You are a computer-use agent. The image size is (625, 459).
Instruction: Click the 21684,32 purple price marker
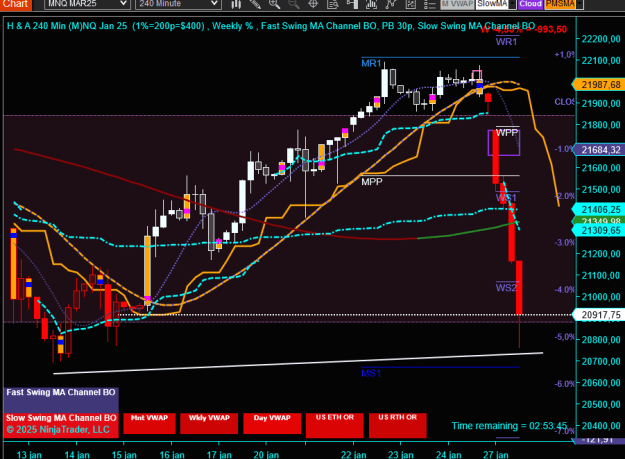coord(598,150)
